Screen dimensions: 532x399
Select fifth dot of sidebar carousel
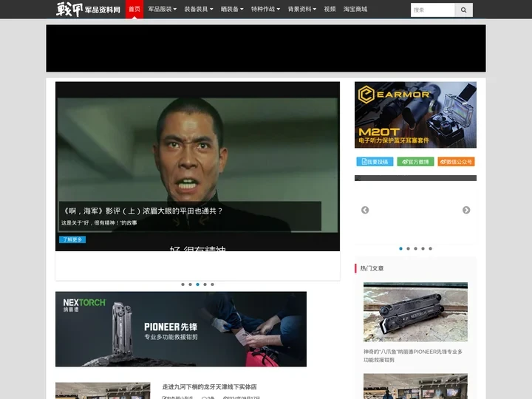pos(431,249)
